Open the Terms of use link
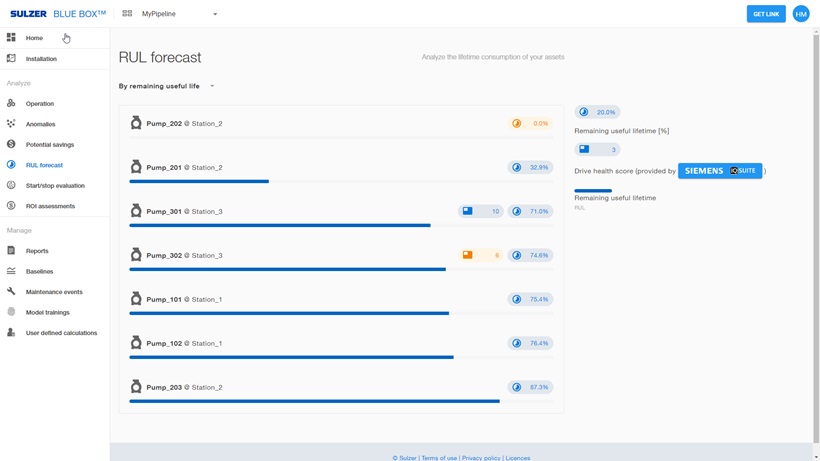Image resolution: width=820 pixels, height=461 pixels. click(x=439, y=458)
